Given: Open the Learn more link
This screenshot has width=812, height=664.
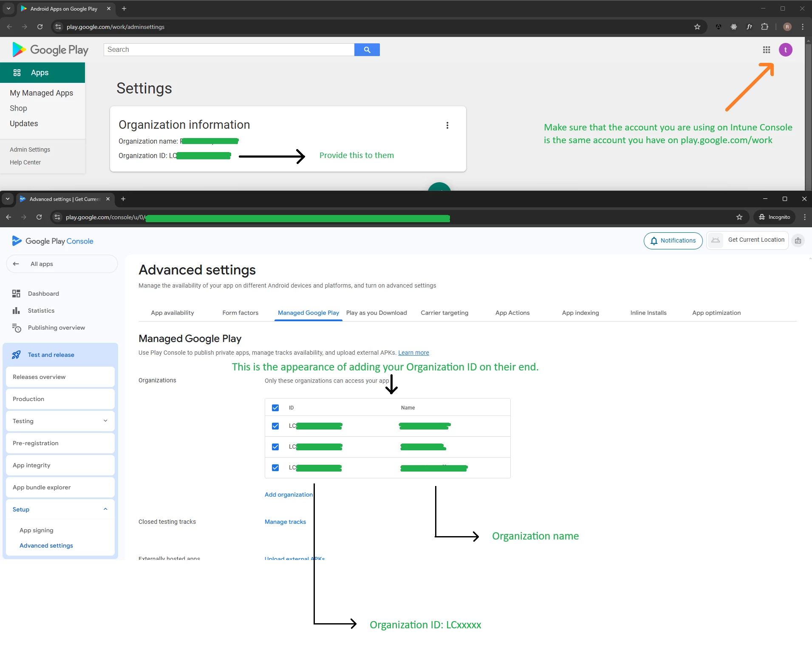Looking at the screenshot, I should pyautogui.click(x=413, y=353).
